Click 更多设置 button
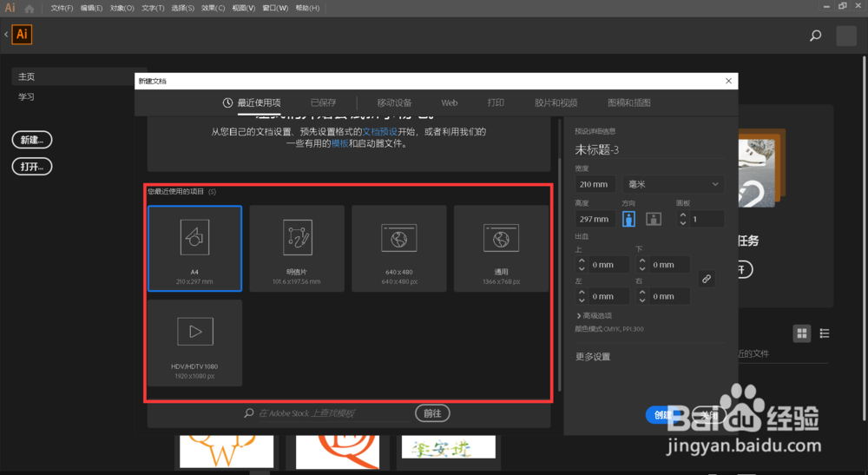Screen dimensions: 868x475 [x=593, y=357]
